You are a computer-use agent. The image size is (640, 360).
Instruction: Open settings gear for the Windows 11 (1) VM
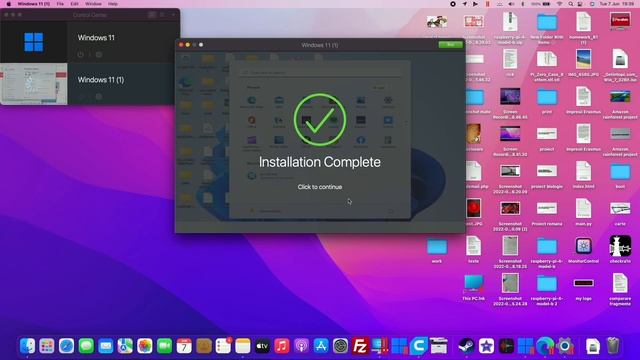click(99, 96)
